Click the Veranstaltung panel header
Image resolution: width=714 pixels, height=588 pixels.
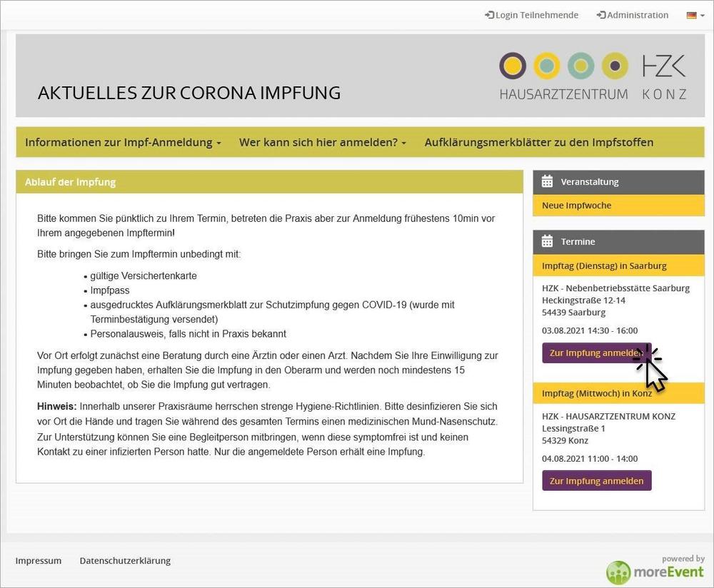(618, 181)
